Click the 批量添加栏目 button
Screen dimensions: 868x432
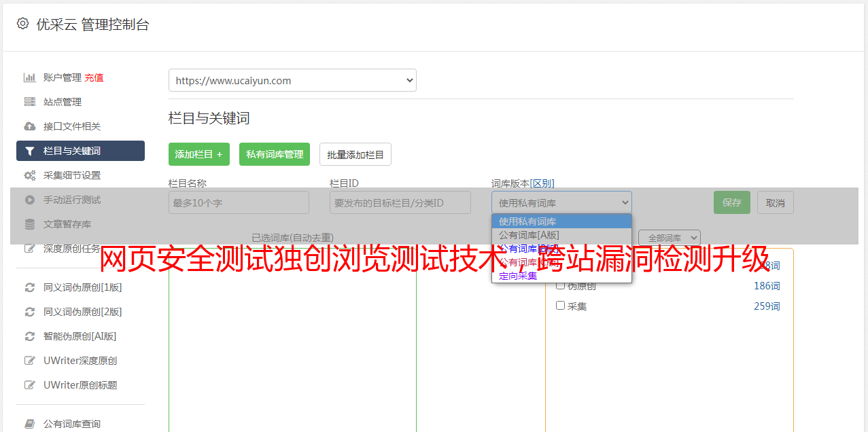point(355,154)
